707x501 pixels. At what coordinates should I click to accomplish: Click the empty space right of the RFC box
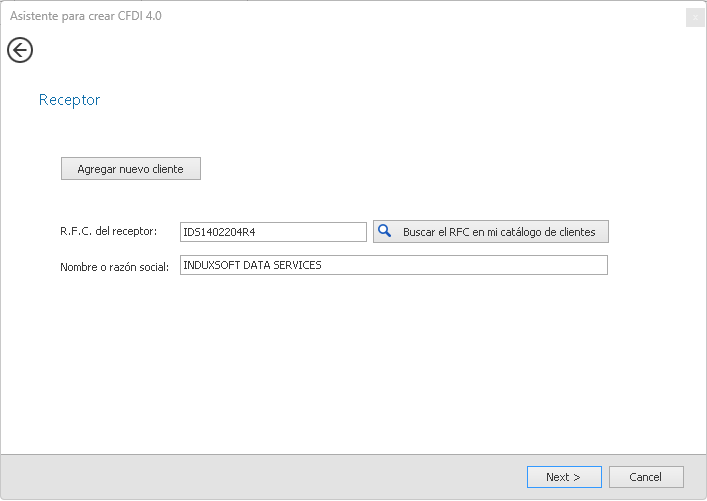(655, 232)
